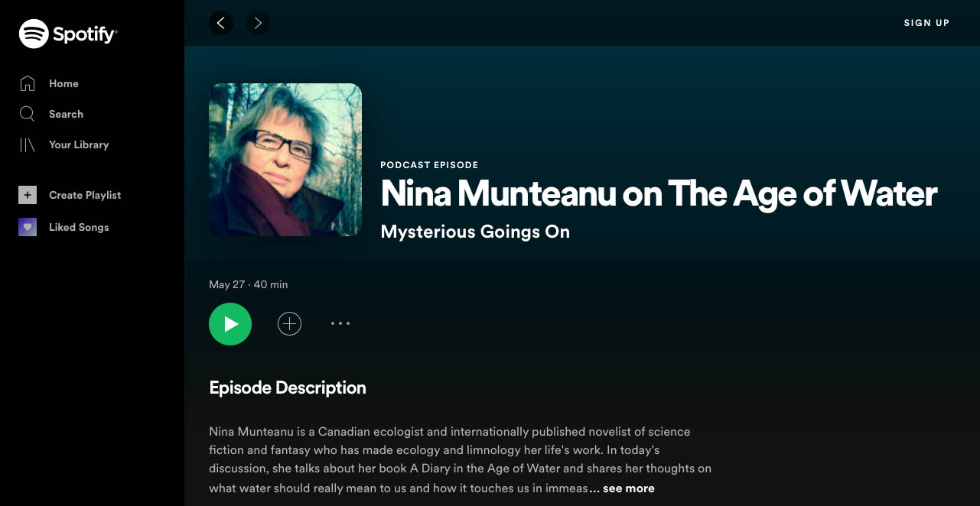The image size is (980, 506).
Task: Open the 'Mysterious Goings On' show link
Action: [475, 232]
